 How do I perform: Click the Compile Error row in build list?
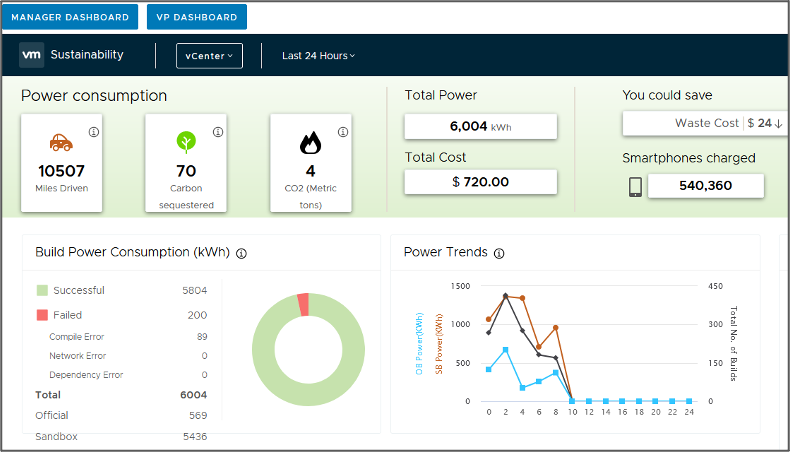[x=121, y=337]
